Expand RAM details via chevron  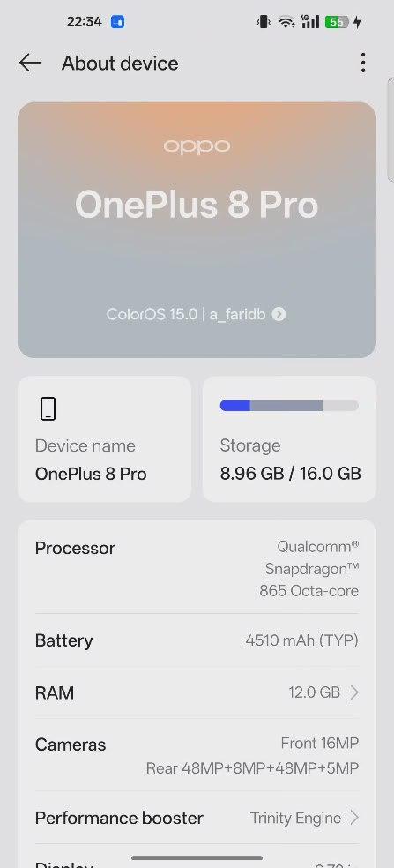pos(354,692)
